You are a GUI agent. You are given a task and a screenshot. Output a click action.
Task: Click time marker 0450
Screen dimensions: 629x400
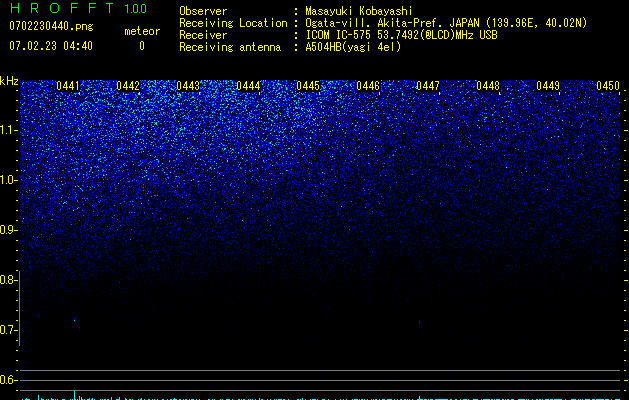pyautogui.click(x=608, y=86)
